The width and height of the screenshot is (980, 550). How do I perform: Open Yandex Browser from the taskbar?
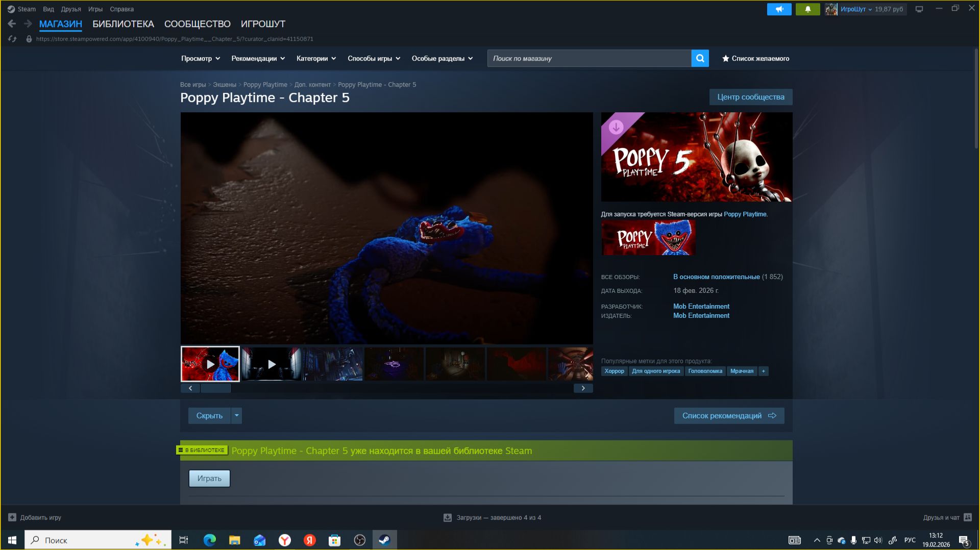[x=285, y=540]
